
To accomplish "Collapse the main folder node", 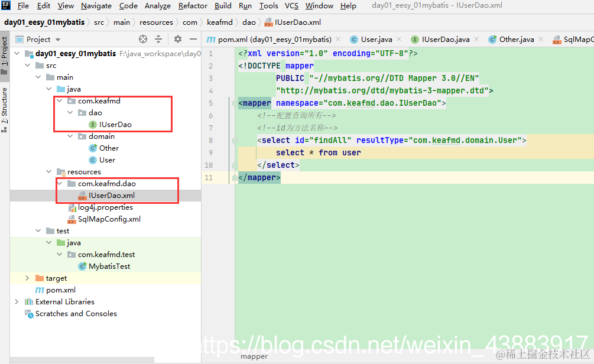I will tap(38, 77).
